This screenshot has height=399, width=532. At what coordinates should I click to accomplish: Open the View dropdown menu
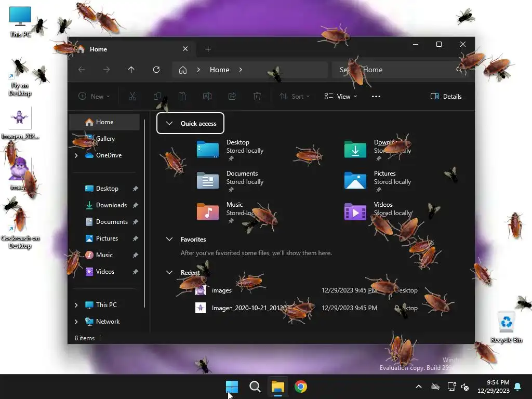(341, 96)
